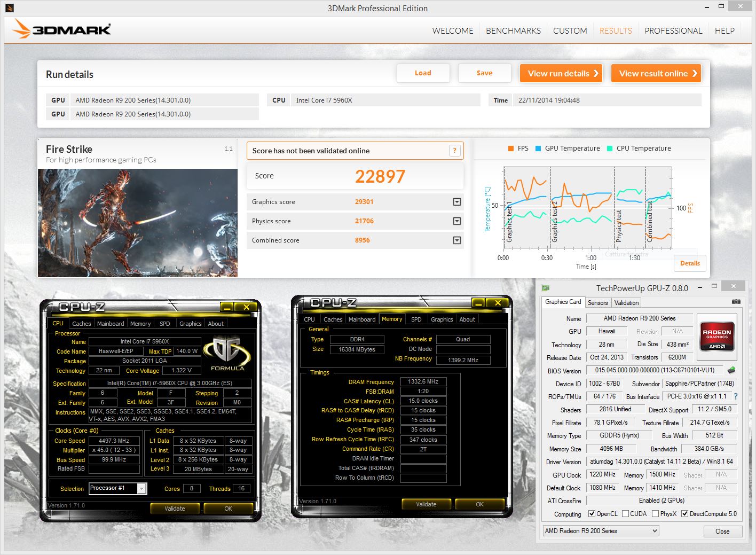The image size is (756, 555).
Task: Click View result online button
Action: click(x=656, y=74)
